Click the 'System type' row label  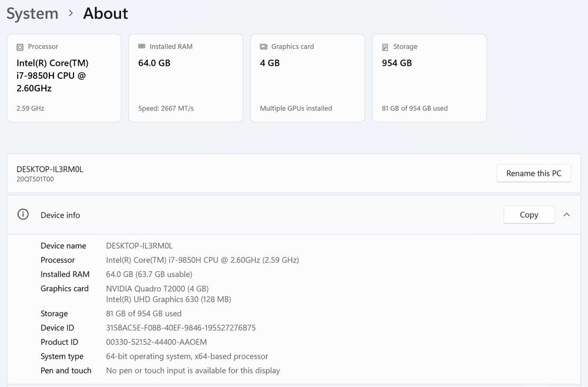click(62, 356)
